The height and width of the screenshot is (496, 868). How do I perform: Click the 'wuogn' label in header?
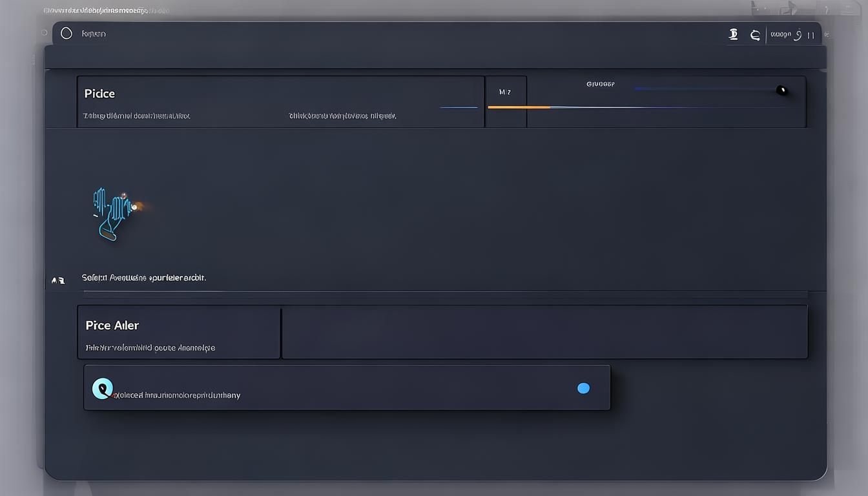click(780, 35)
